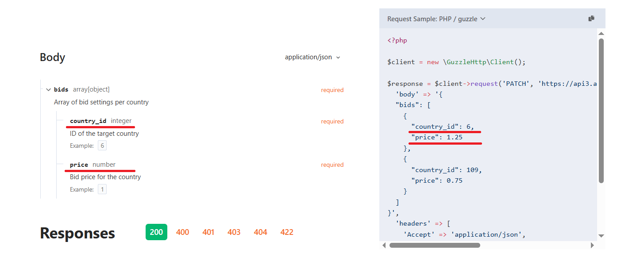Viewport: 644px width, 257px height.
Task: Select the 422 response tab
Action: (287, 232)
